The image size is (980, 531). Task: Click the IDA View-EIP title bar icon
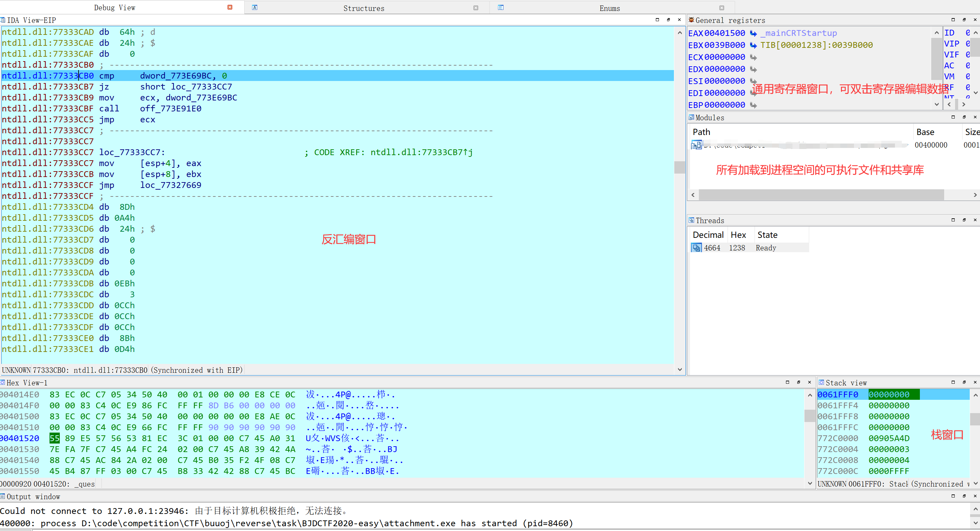(x=3, y=20)
